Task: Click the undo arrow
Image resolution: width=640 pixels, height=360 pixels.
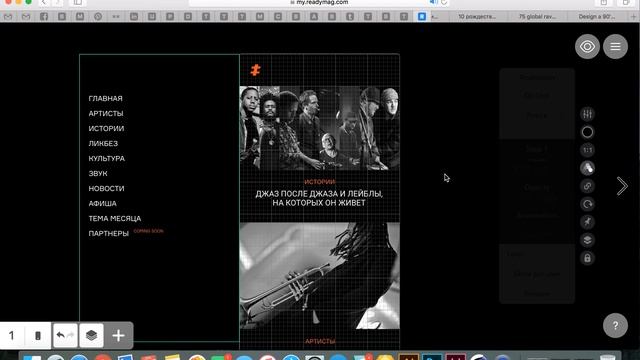Action: point(60,335)
